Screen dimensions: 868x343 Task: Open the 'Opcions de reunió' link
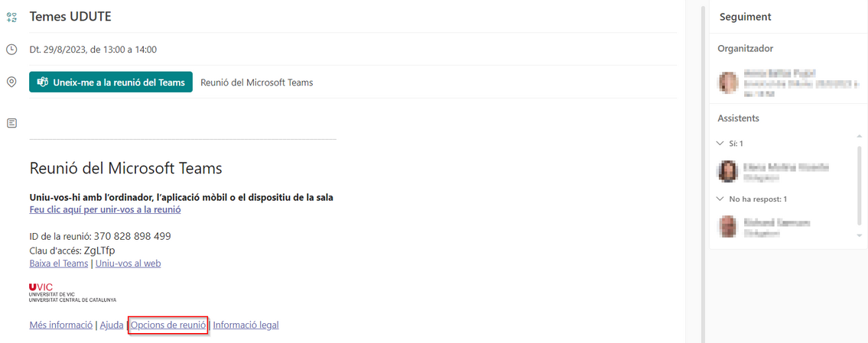[x=168, y=325]
